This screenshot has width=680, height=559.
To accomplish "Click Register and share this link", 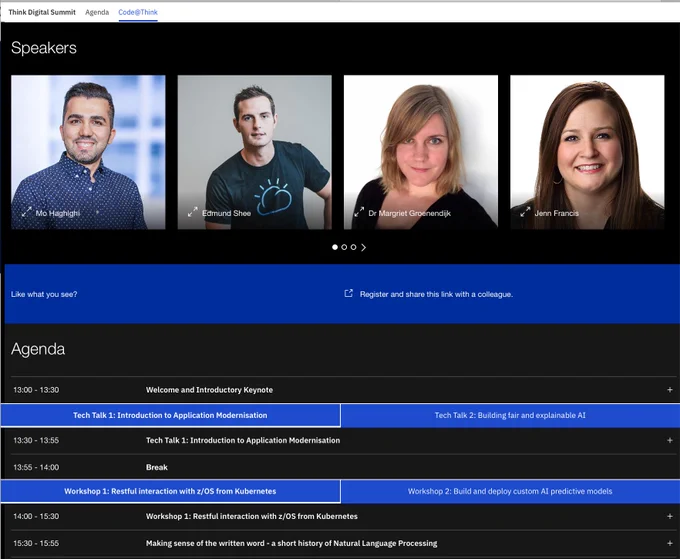I will (436, 294).
